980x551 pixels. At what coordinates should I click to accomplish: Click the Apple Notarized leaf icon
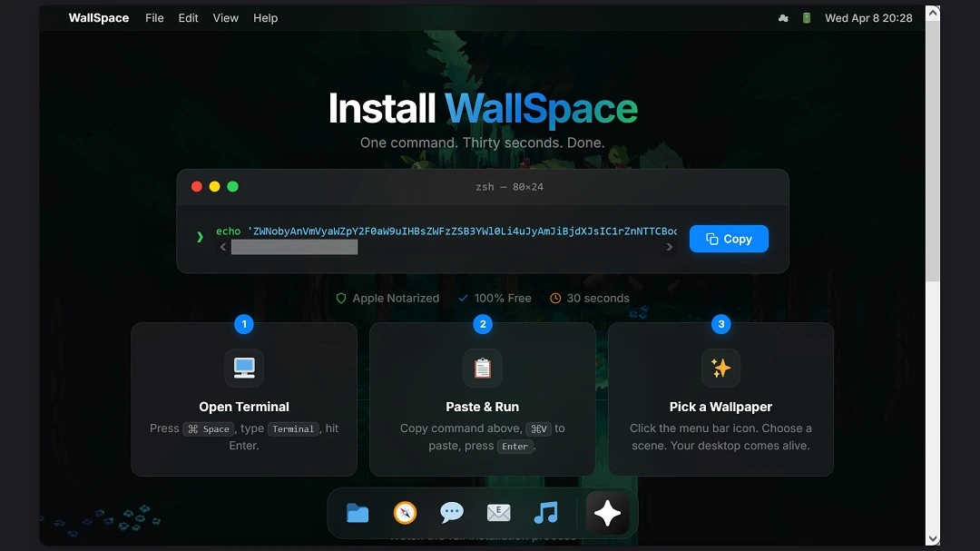tap(340, 298)
